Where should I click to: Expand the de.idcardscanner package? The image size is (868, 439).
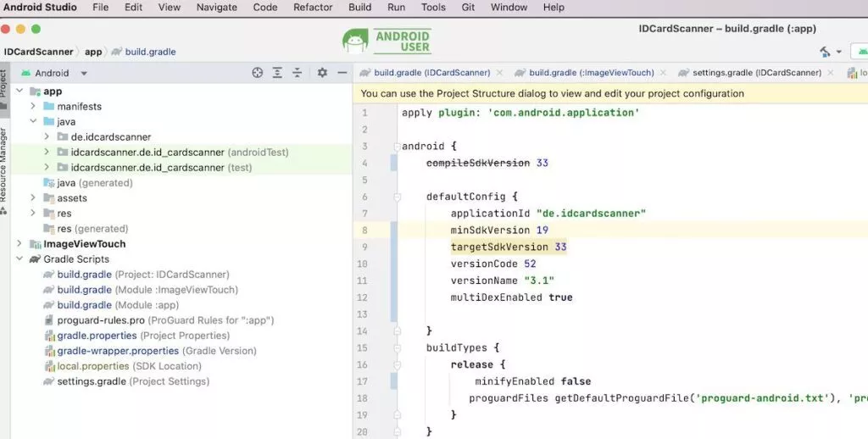point(47,136)
